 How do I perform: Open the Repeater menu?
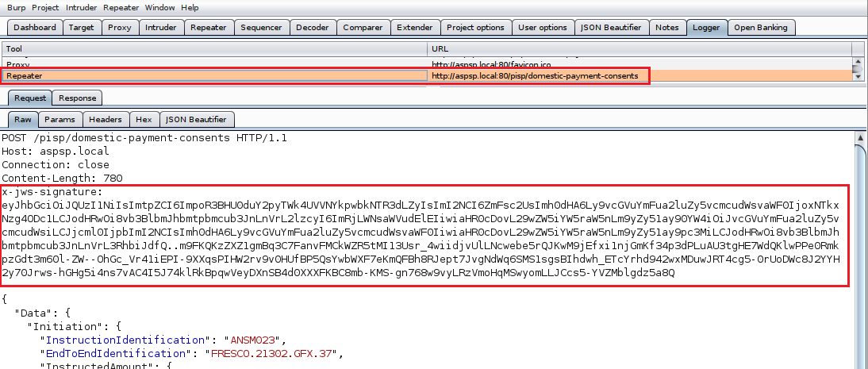(x=121, y=8)
